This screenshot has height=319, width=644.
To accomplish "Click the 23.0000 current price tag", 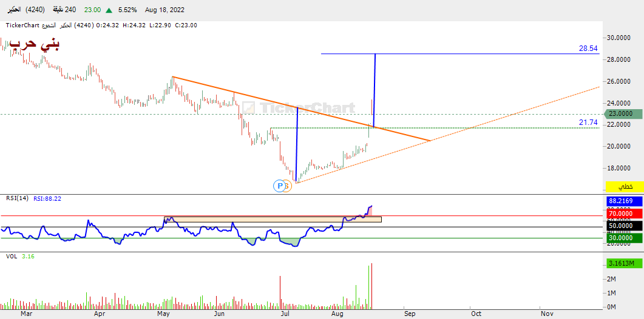I will [624, 113].
